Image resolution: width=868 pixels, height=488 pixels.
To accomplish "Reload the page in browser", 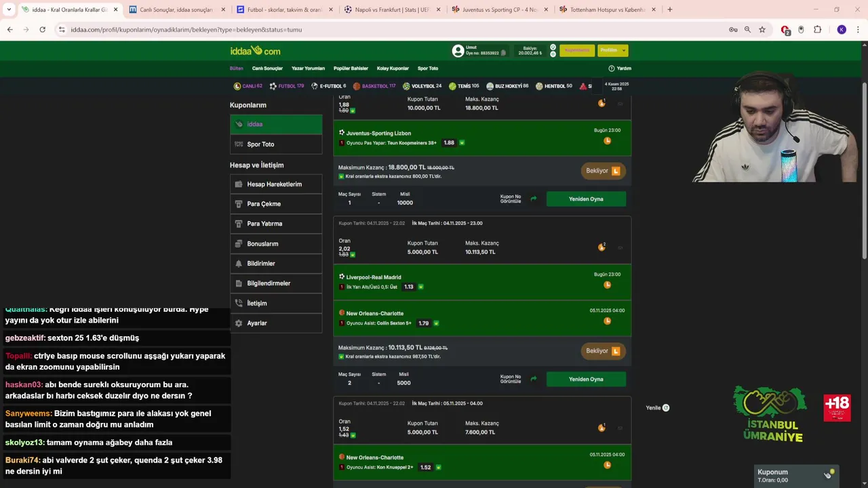I will pos(42,30).
